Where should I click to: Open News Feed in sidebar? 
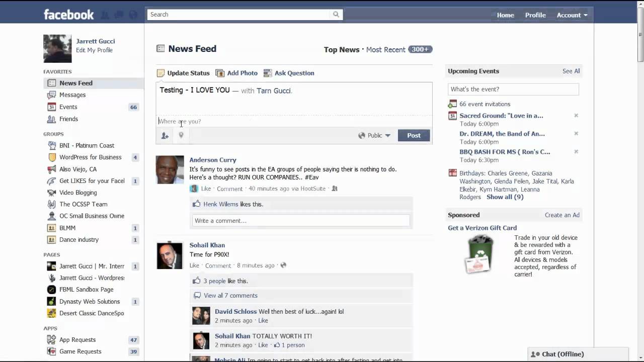pos(94,83)
